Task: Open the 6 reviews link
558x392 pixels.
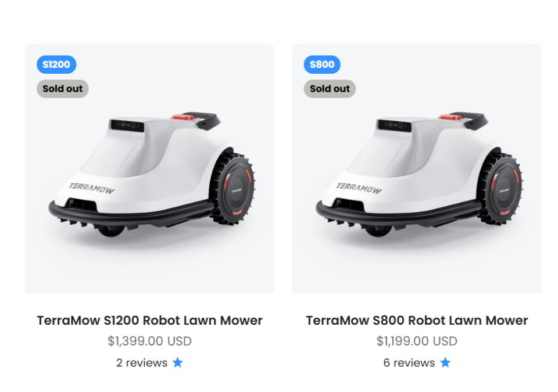Action: click(409, 363)
